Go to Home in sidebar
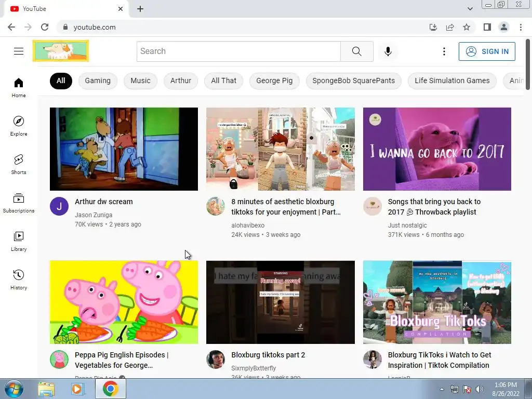 (19, 87)
